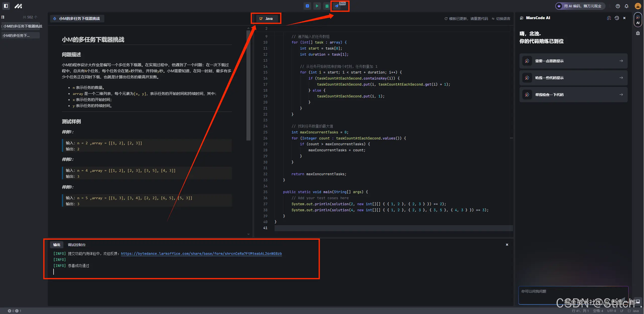
Task: Switch to the 调试控制台 tab
Action: click(76, 245)
